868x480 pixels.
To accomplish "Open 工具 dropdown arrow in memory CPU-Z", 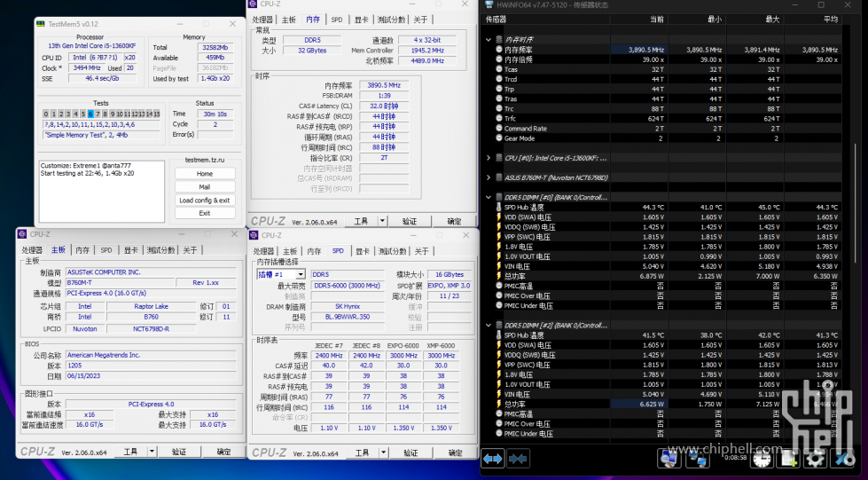I will pos(382,221).
